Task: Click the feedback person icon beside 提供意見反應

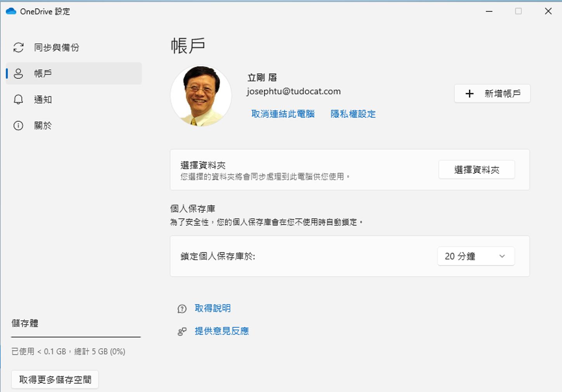Action: pos(182,331)
